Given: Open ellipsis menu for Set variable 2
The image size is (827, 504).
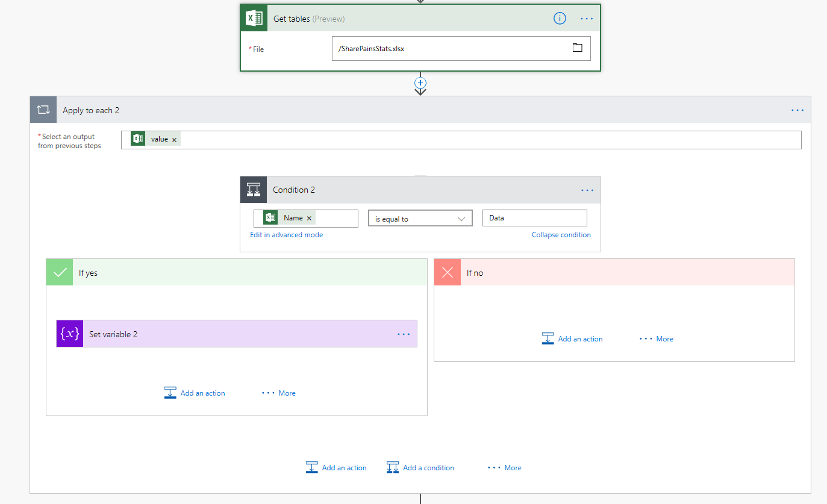Looking at the screenshot, I should [x=404, y=334].
